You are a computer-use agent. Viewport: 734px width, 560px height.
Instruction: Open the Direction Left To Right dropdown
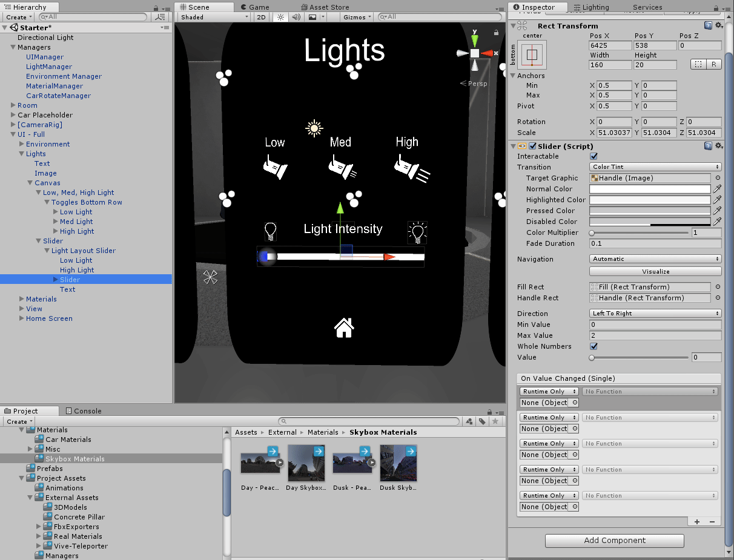655,314
